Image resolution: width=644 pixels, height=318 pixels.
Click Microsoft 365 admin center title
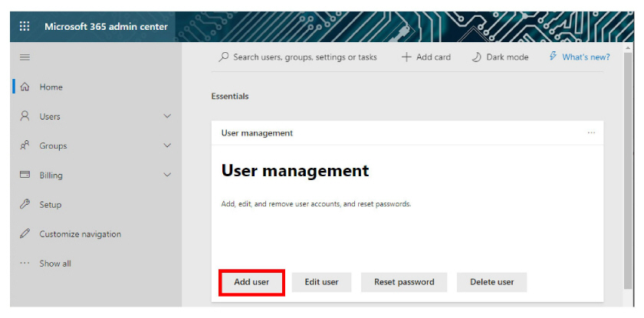106,27
